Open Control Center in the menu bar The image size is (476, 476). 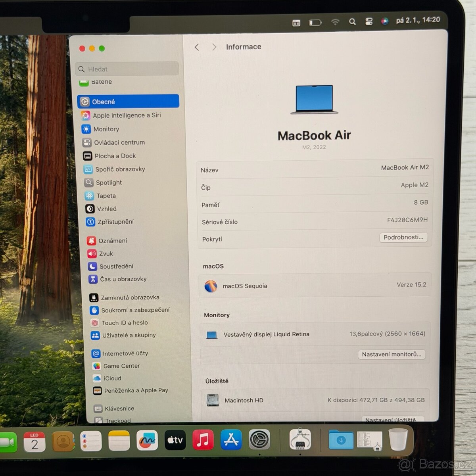[369, 21]
